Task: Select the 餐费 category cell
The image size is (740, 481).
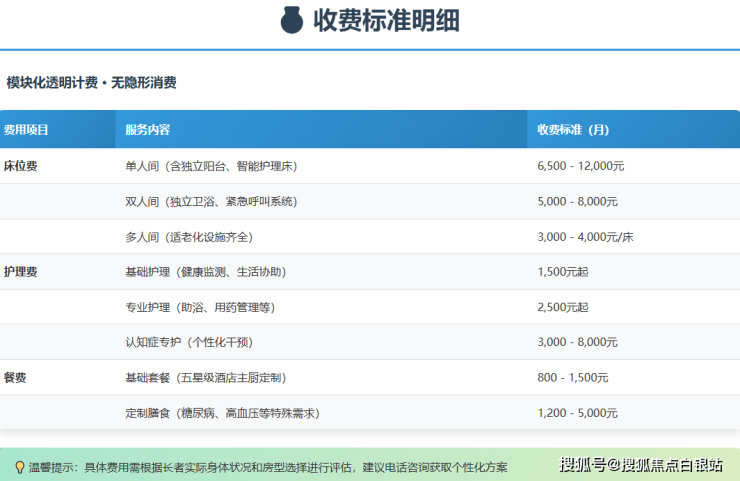Action: coord(15,377)
